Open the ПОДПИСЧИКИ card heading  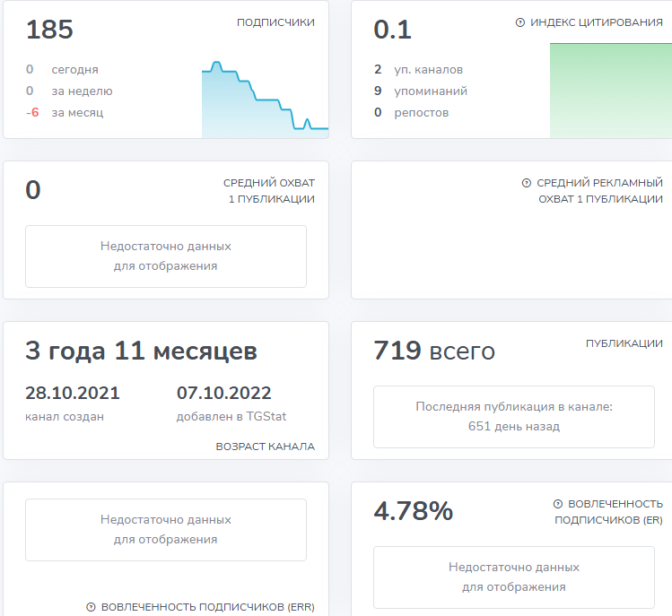[275, 22]
